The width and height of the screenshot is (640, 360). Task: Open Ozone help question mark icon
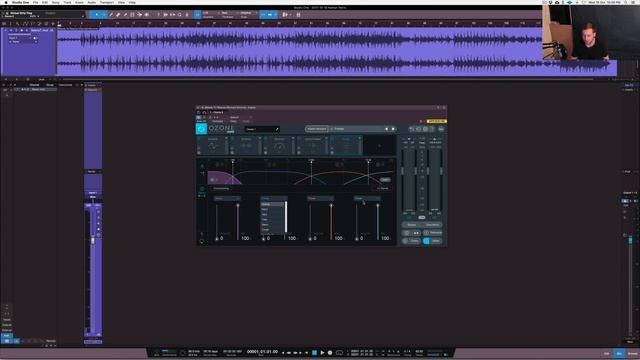pos(432,129)
